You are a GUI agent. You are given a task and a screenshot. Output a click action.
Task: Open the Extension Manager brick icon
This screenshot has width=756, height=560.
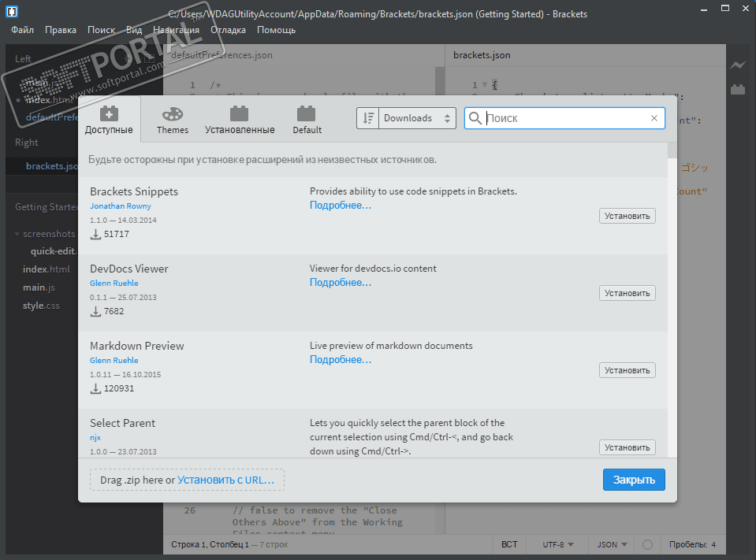(x=738, y=89)
